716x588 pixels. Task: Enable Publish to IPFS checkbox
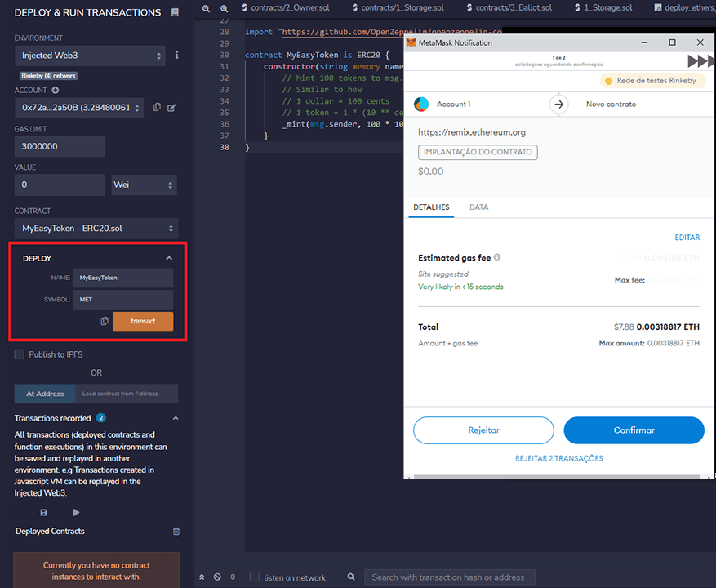[19, 354]
